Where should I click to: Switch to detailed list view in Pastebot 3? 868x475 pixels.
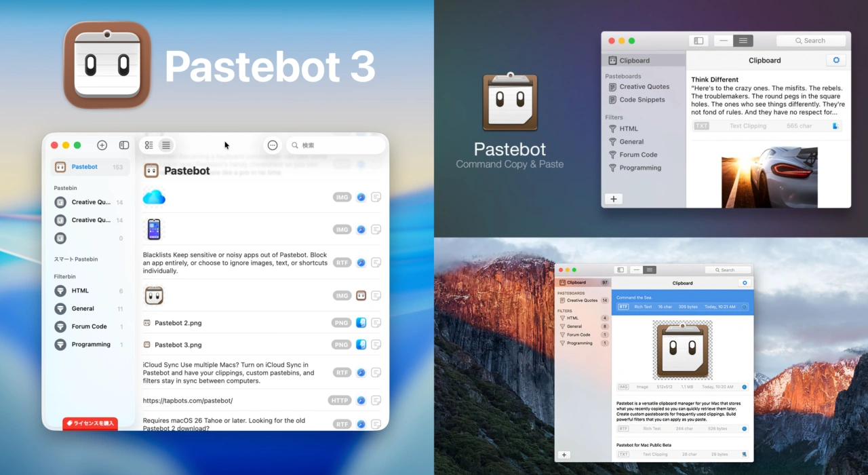tap(149, 145)
